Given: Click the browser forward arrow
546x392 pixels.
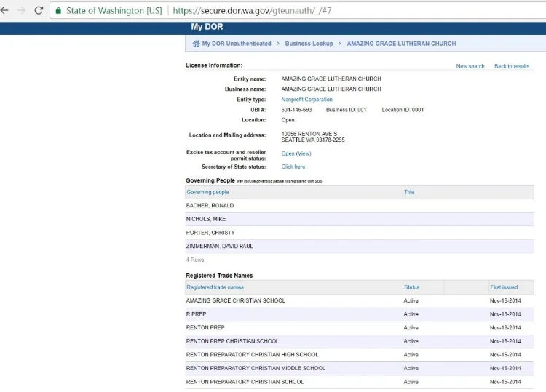Looking at the screenshot, I should [x=22, y=10].
